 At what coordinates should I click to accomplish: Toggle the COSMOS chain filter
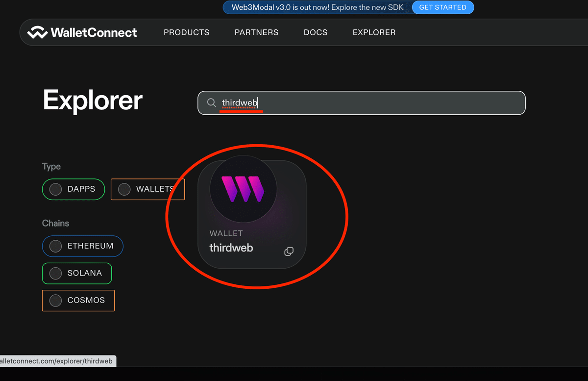pyautogui.click(x=78, y=300)
